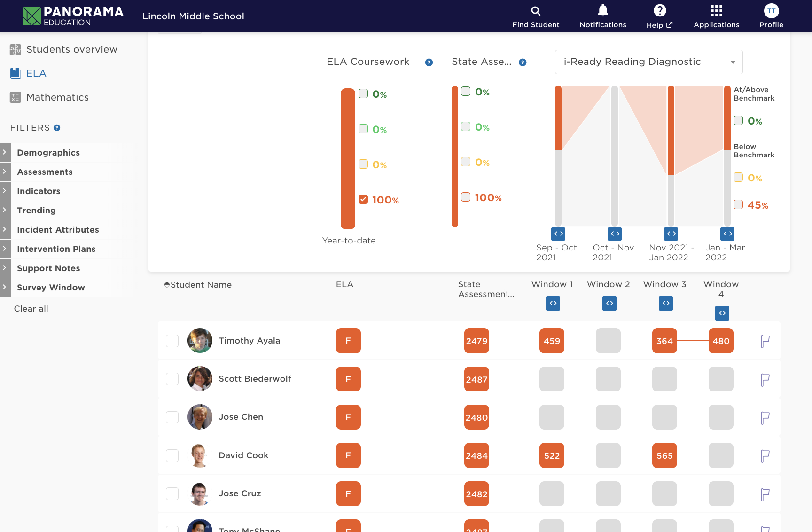This screenshot has height=532, width=812.
Task: Click Clear all filters link
Action: pyautogui.click(x=31, y=309)
